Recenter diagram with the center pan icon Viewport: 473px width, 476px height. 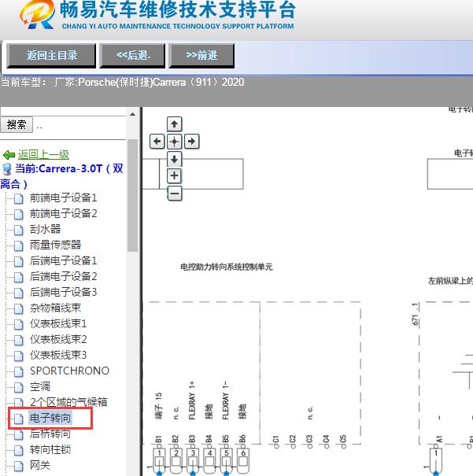[174, 141]
